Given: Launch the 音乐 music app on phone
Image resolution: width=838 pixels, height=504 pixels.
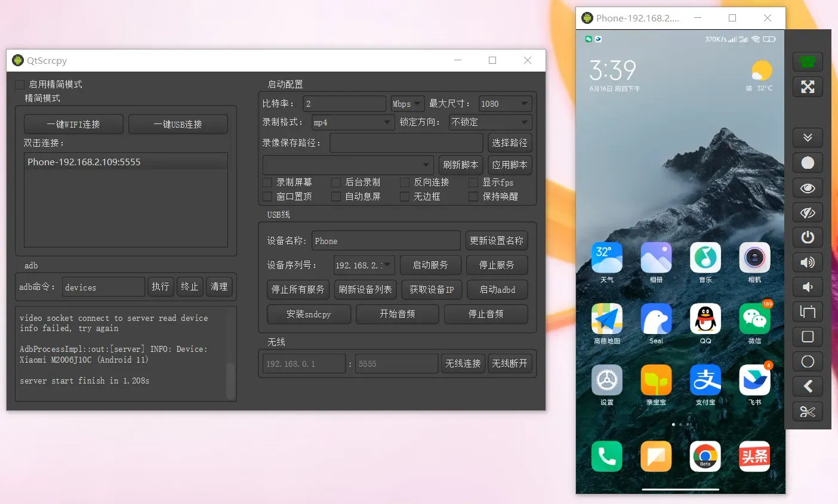Looking at the screenshot, I should click(705, 258).
